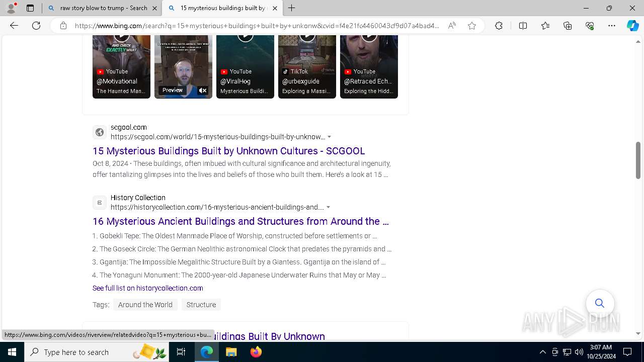Click the scrollbar down arrow

click(x=638, y=333)
